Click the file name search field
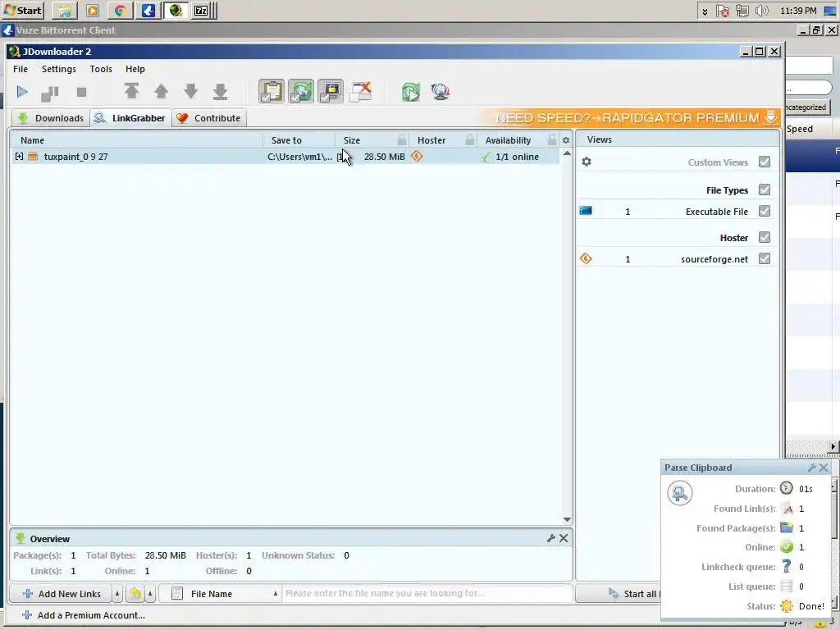The width and height of the screenshot is (840, 630). click(x=427, y=594)
